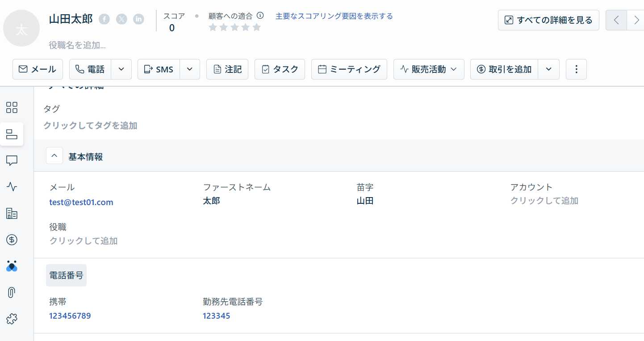Image resolution: width=644 pixels, height=341 pixels.
Task: Open the dashboard grid icon in sidebar
Action: click(x=12, y=107)
